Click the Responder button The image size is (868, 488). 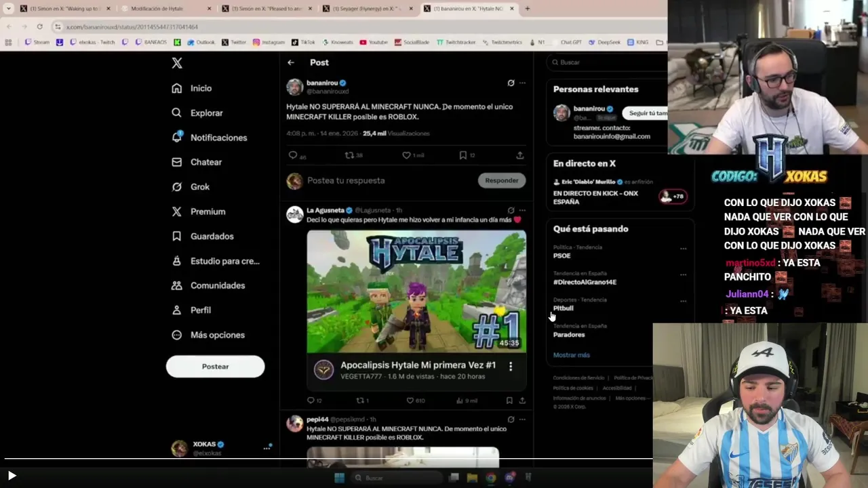(x=502, y=180)
